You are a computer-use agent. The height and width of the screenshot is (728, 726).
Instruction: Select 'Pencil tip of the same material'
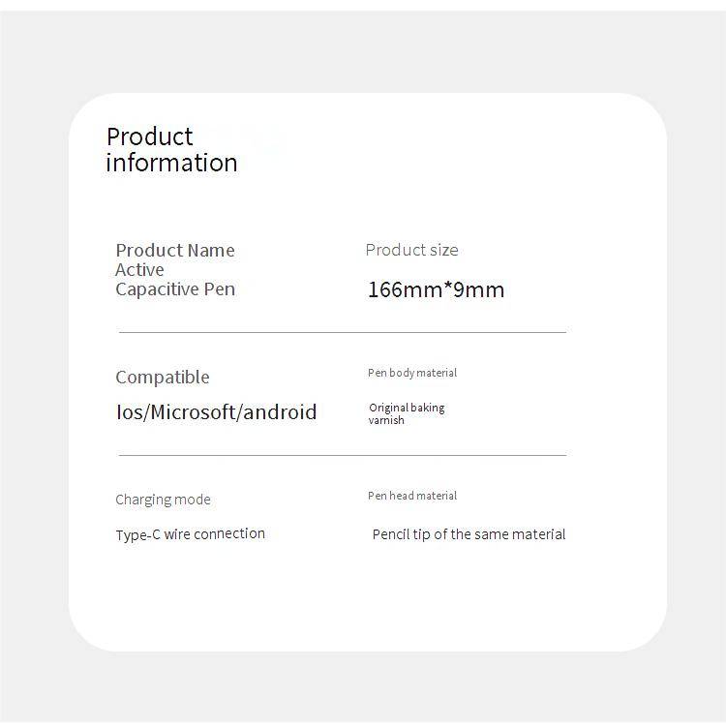click(x=469, y=534)
